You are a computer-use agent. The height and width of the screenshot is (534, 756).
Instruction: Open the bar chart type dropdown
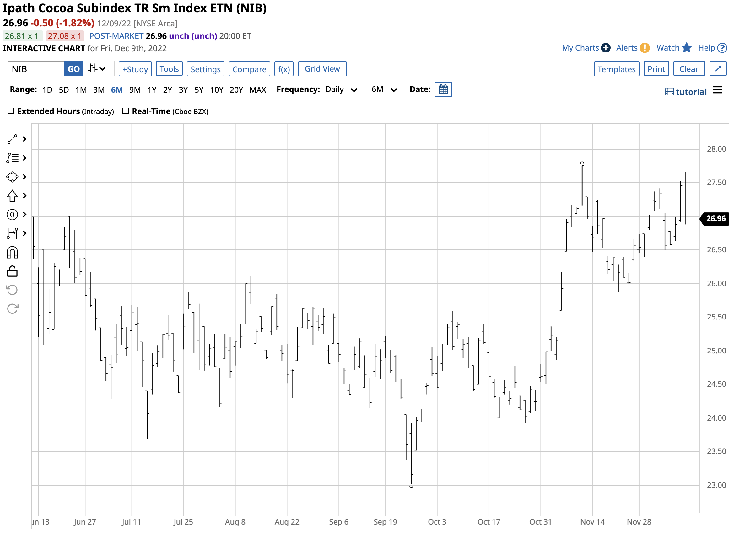(97, 69)
